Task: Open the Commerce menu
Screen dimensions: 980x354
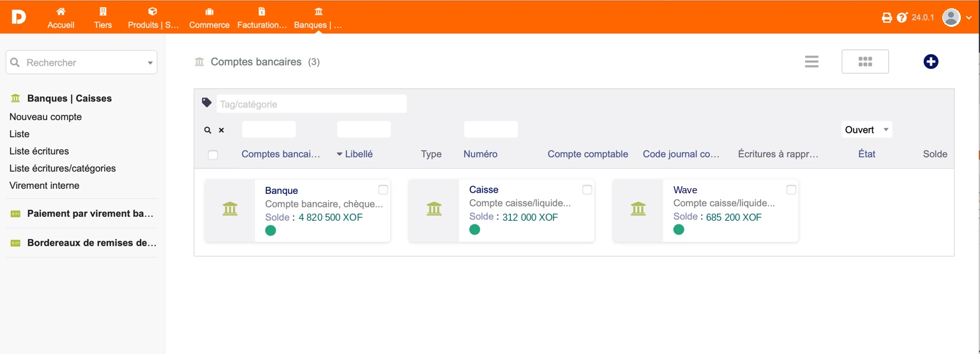Action: [209, 18]
